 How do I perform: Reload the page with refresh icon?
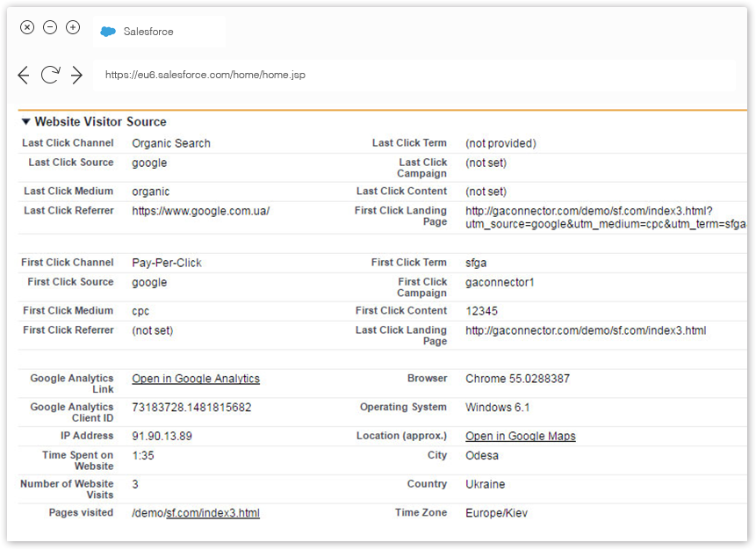[50, 75]
